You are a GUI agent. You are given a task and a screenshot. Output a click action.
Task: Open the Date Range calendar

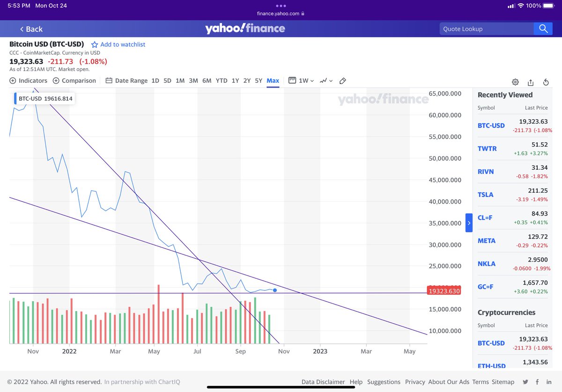point(126,80)
